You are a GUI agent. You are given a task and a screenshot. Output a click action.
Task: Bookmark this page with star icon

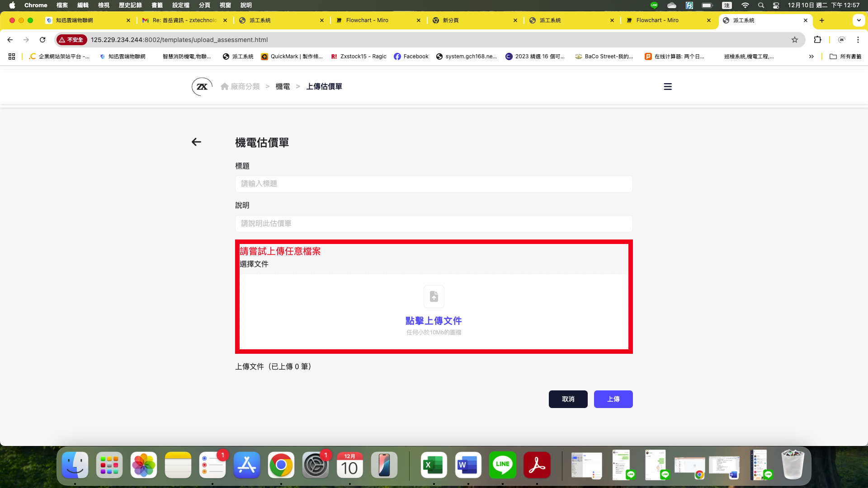pyautogui.click(x=795, y=40)
